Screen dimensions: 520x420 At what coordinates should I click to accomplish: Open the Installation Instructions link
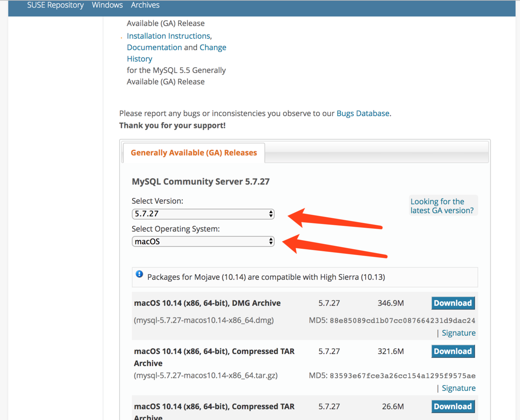tap(169, 36)
